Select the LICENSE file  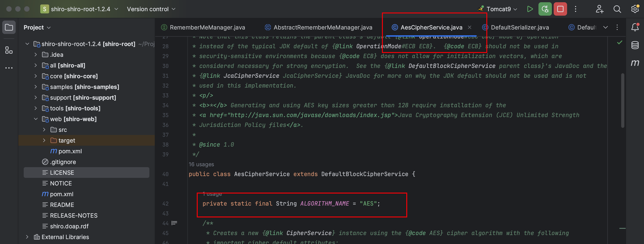point(87,173)
